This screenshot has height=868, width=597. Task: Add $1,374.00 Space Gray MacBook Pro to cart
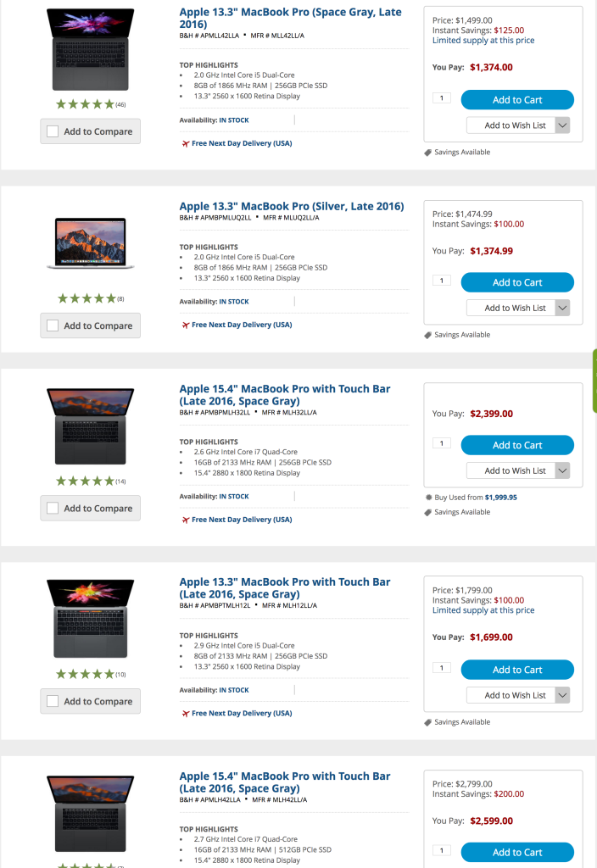click(517, 100)
